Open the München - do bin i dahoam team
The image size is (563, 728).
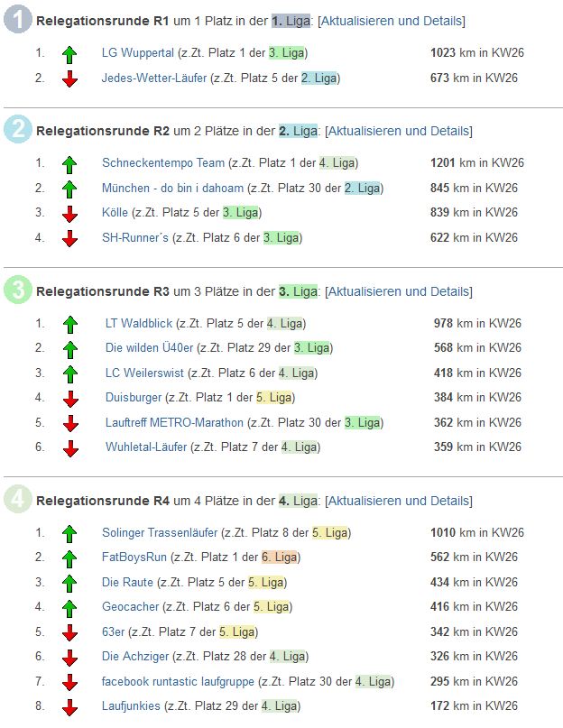[x=172, y=189]
